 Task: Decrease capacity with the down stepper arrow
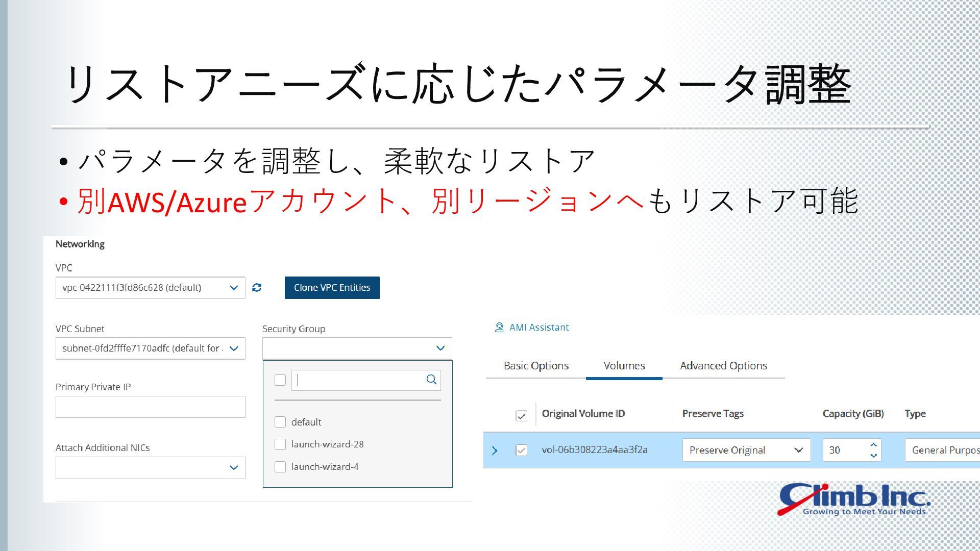[873, 456]
